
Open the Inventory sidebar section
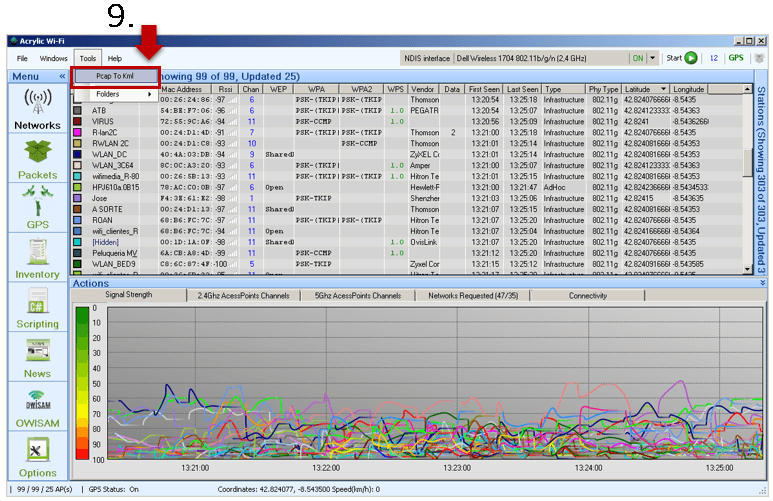(37, 258)
